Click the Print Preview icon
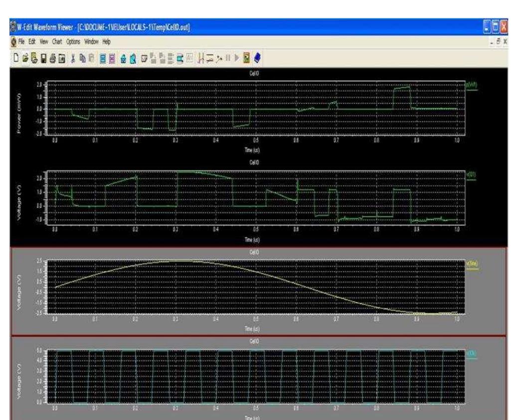Screen dimensions: 511x420 pos(62,59)
